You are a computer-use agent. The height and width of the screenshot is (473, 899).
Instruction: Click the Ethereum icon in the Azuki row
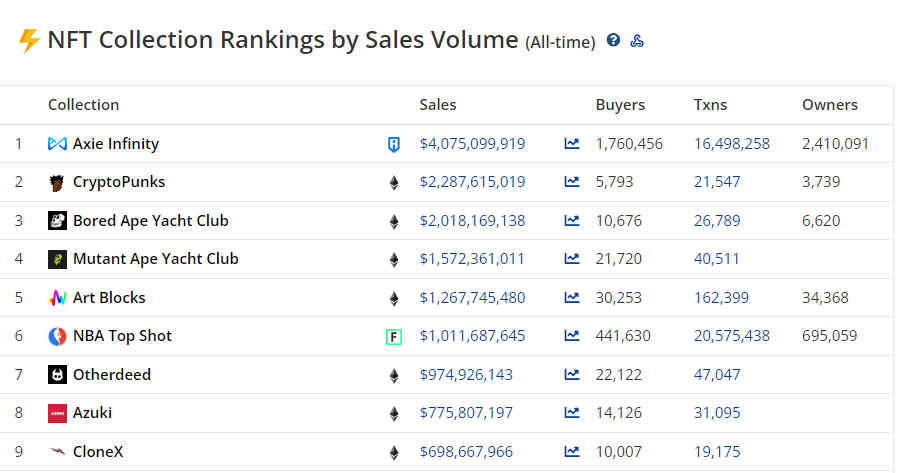[394, 413]
